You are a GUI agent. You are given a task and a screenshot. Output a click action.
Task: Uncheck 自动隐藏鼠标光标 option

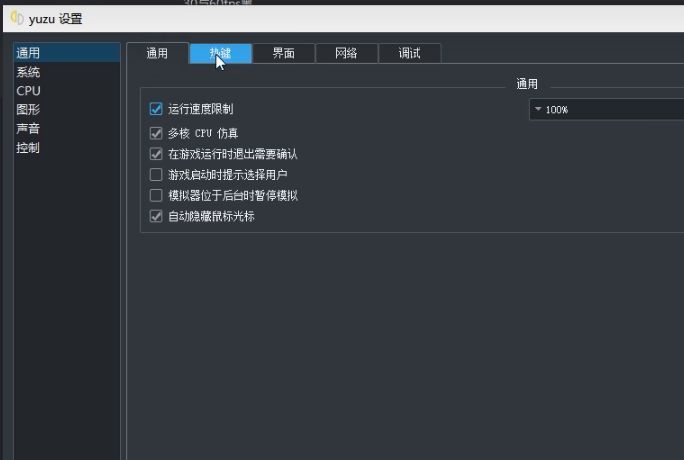point(156,216)
